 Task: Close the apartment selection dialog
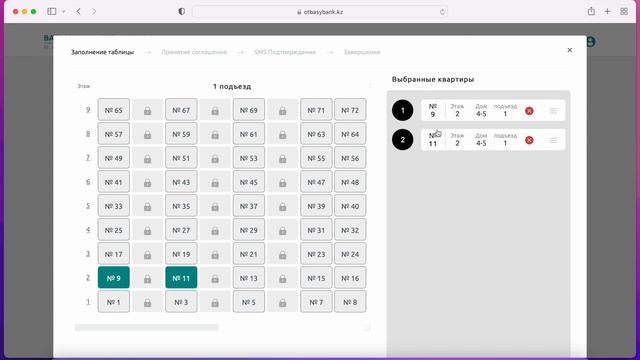pos(569,50)
